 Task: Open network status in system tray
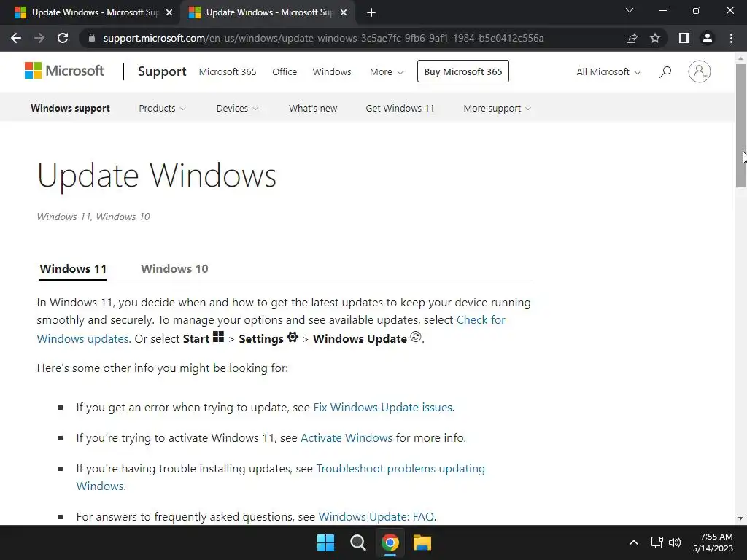pyautogui.click(x=657, y=542)
